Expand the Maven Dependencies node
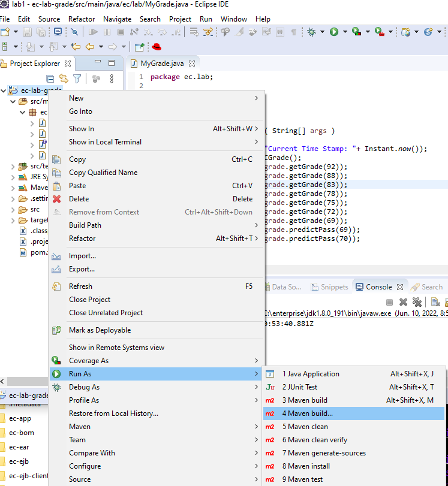This screenshot has height=486, width=448. pyautogui.click(x=13, y=188)
